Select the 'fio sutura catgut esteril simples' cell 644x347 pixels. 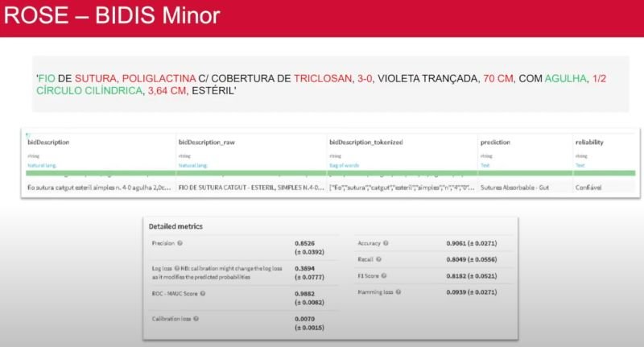click(x=99, y=188)
